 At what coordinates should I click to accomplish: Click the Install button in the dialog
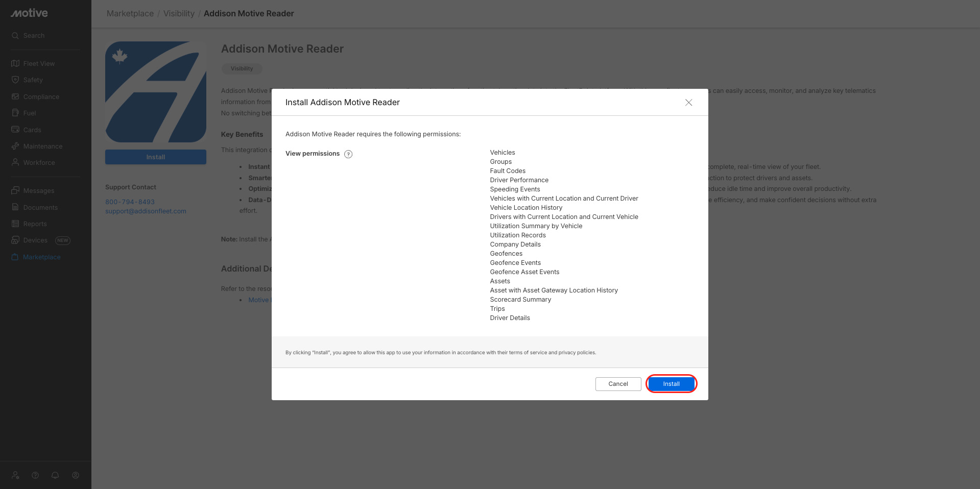tap(671, 384)
